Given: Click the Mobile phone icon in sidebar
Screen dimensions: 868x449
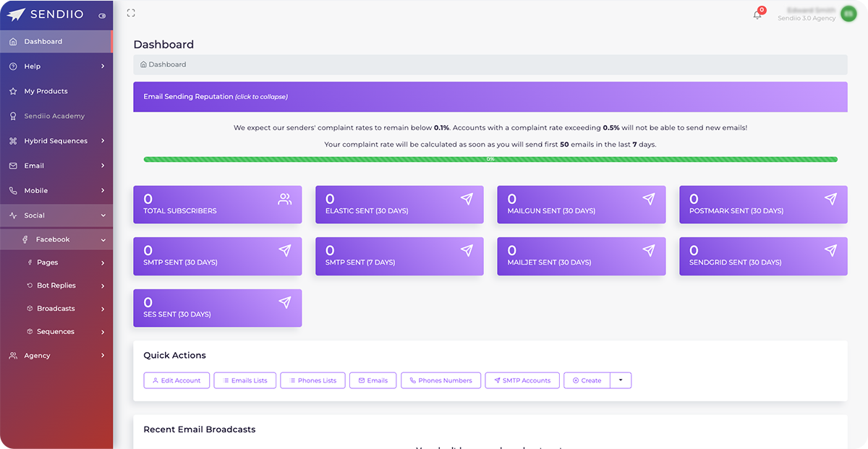Looking at the screenshot, I should pyautogui.click(x=13, y=190).
